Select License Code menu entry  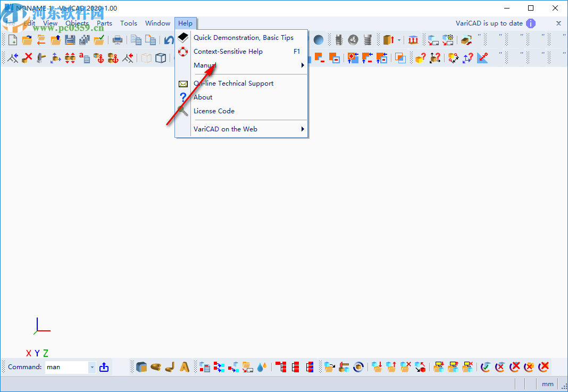point(241,111)
